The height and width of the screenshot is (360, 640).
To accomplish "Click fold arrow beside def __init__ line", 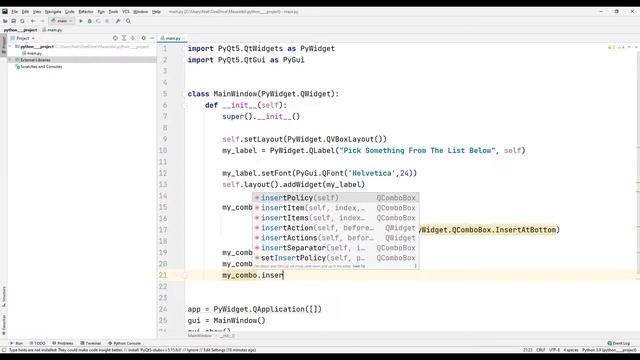I will (184, 105).
